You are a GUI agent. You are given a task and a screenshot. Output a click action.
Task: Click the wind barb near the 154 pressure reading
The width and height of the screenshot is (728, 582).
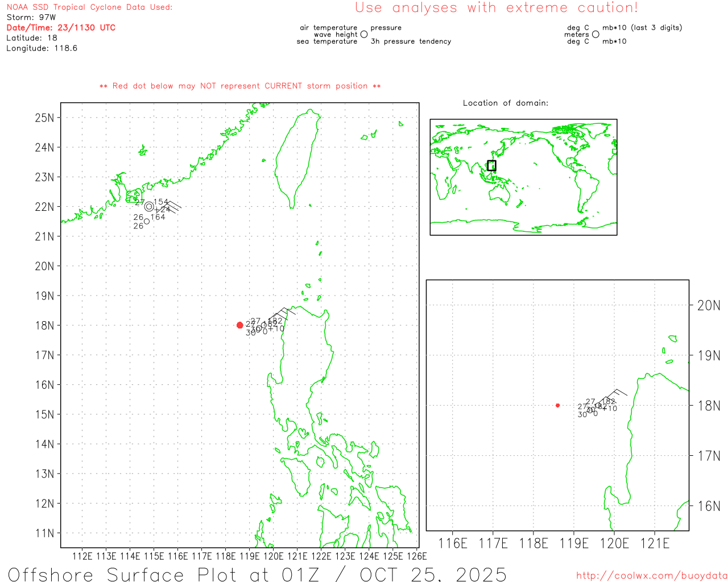[x=171, y=206]
